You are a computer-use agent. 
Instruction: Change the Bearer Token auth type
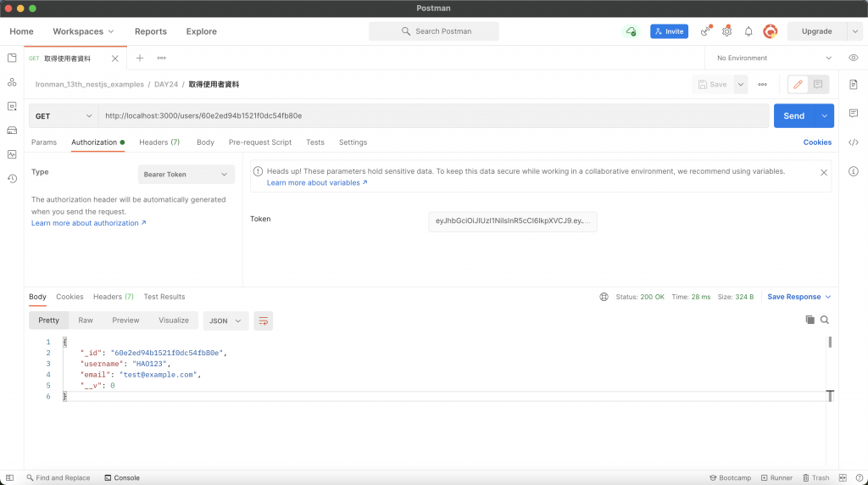click(x=186, y=175)
